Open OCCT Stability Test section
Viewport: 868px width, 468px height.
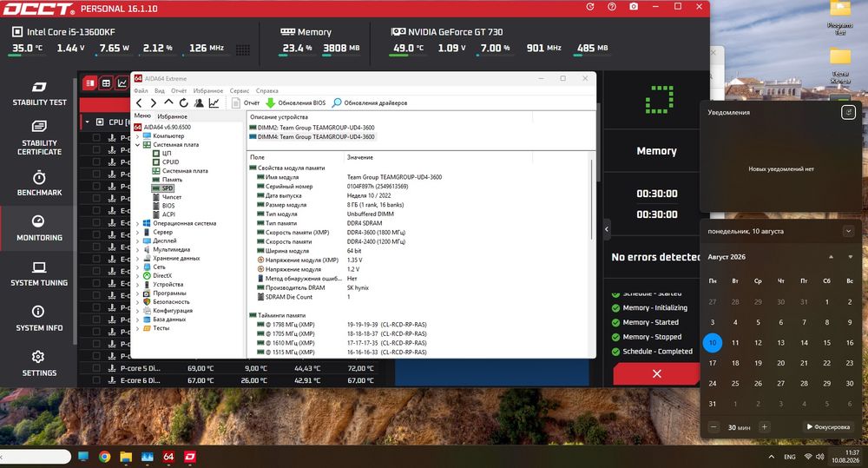tap(39, 93)
